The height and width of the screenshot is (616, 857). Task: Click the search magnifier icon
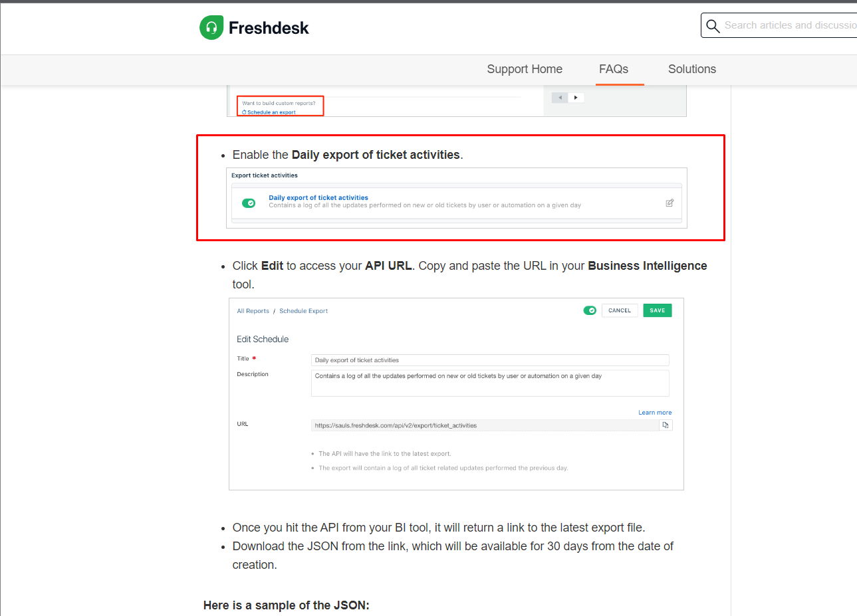(x=713, y=26)
